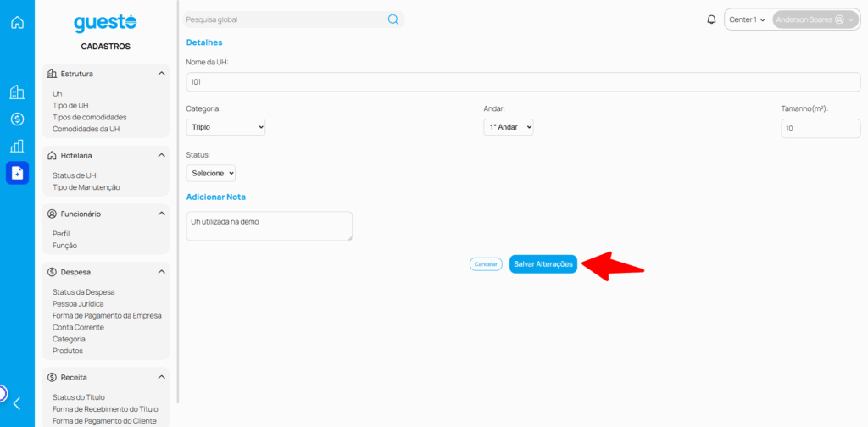The image size is (868, 427).
Task: Open the building structure sidebar icon
Action: click(x=17, y=92)
